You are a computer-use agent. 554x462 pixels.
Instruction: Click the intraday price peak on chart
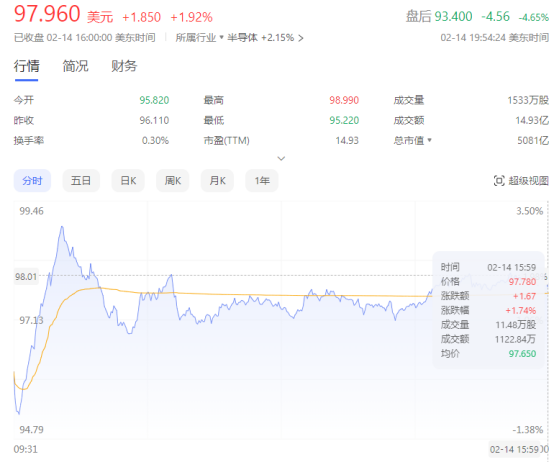[62, 227]
